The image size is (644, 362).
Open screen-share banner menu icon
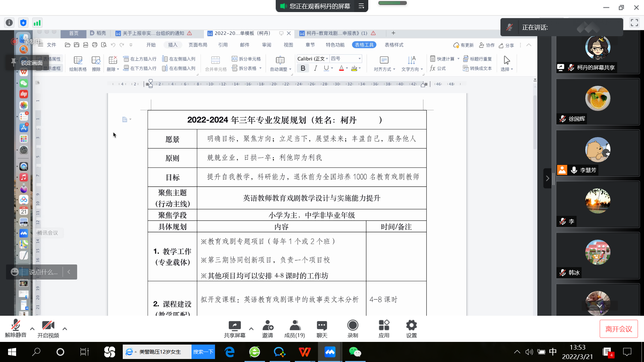pos(361,6)
